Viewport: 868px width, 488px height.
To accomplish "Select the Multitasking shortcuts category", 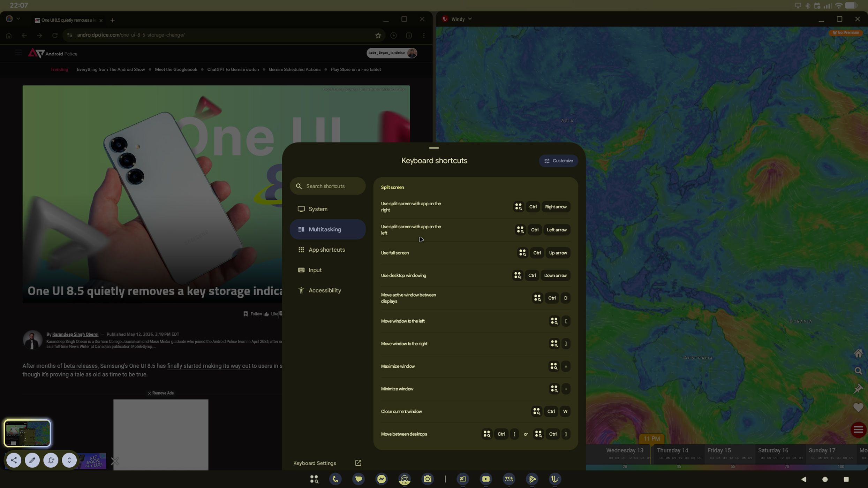I will (x=327, y=229).
